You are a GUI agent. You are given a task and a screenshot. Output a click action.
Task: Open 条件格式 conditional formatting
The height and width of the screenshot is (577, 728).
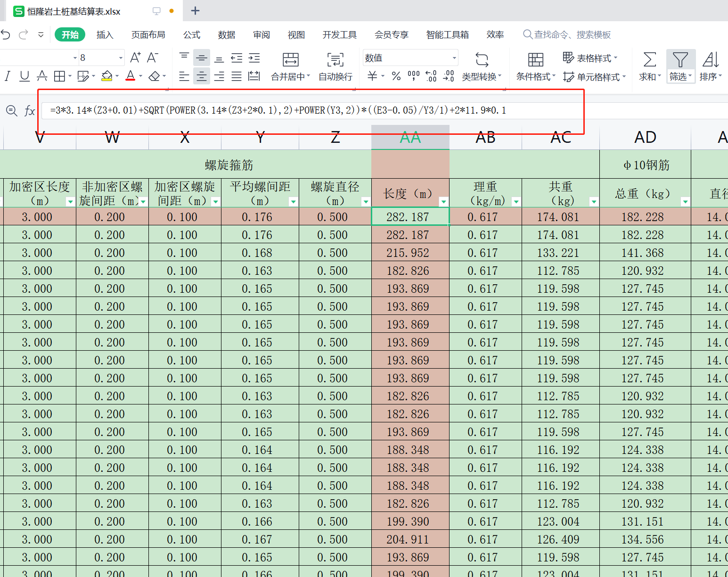tap(536, 67)
